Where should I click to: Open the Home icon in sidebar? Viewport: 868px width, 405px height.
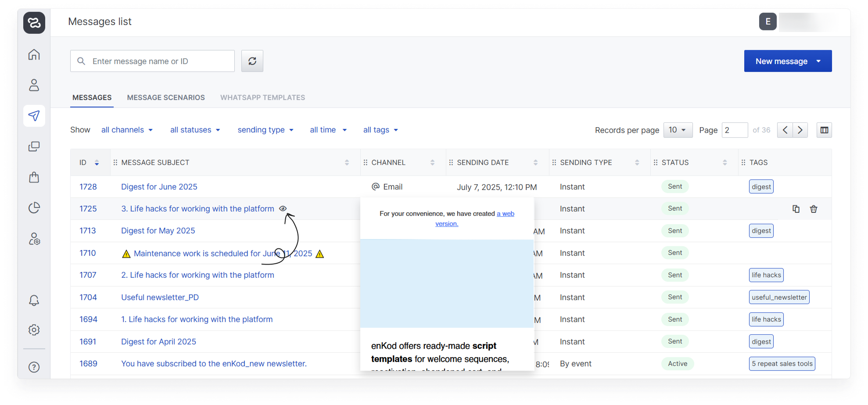34,54
